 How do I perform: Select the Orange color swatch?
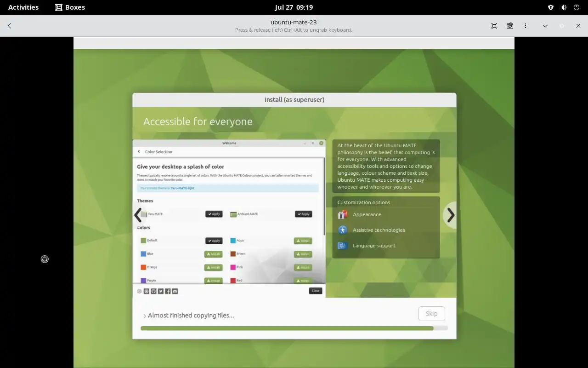(x=143, y=267)
